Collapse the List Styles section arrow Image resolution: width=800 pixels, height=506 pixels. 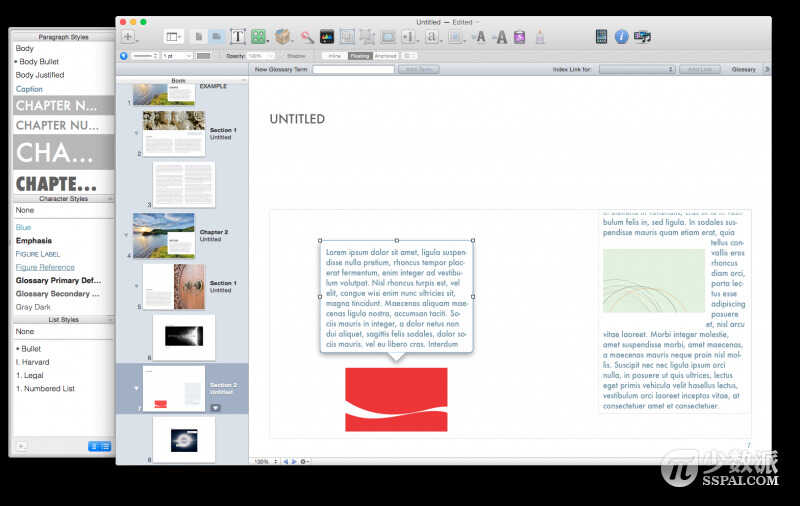click(x=110, y=319)
